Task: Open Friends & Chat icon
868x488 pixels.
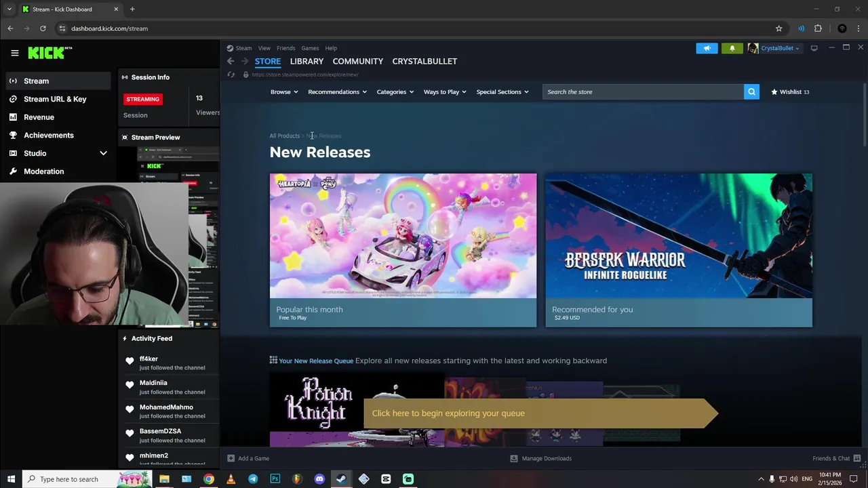Action: pos(857,458)
